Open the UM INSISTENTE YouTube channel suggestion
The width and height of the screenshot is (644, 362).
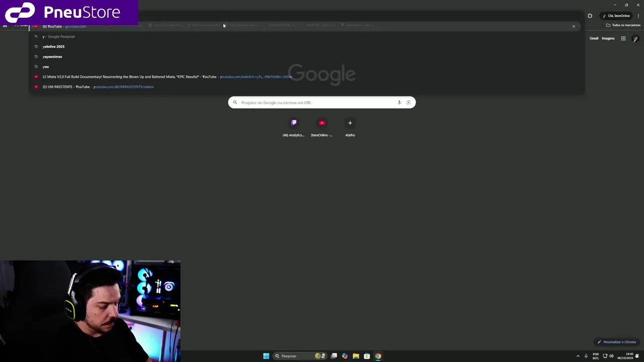pyautogui.click(x=306, y=86)
